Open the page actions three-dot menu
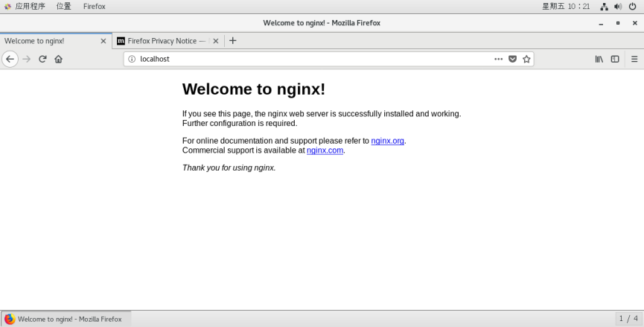 click(x=498, y=59)
